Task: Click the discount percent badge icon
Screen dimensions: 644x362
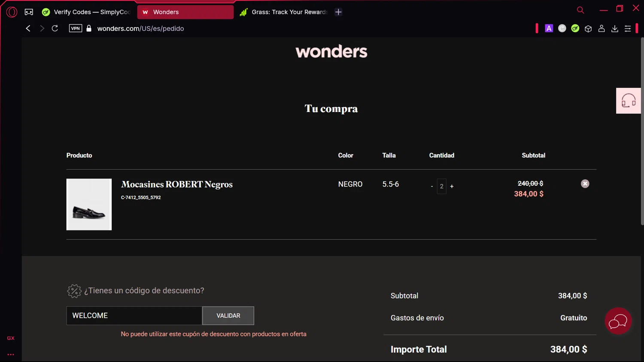Action: coord(74,291)
